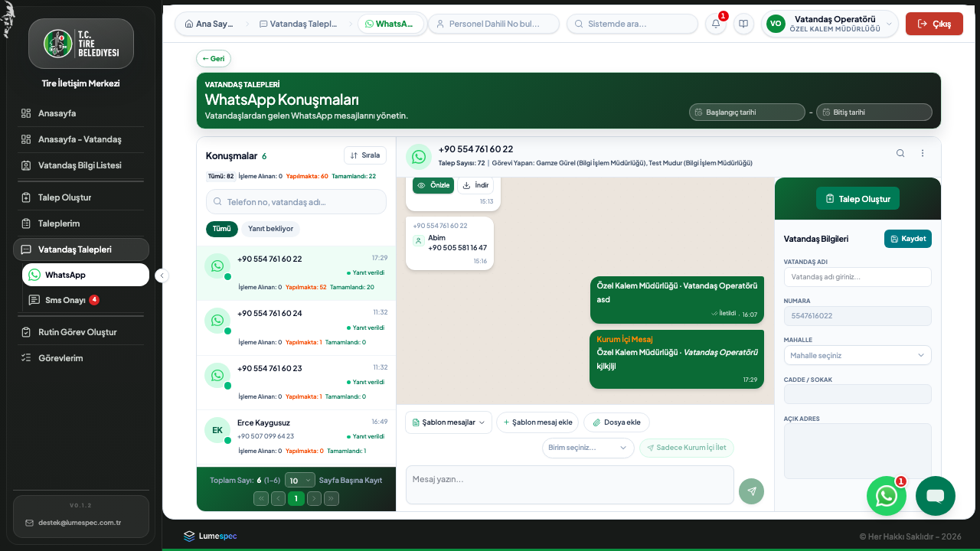Viewport: 980px width, 551px height.
Task: Click the Tire Belediyesi logo
Action: click(81, 44)
